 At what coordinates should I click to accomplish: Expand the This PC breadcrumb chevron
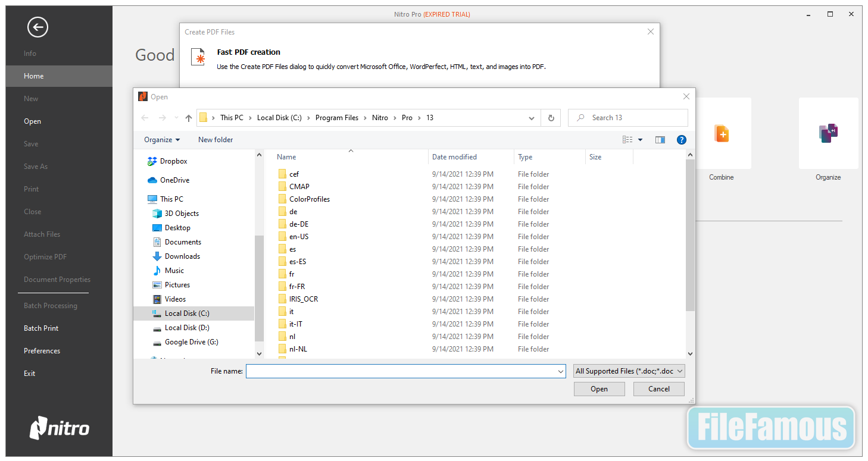(x=250, y=118)
